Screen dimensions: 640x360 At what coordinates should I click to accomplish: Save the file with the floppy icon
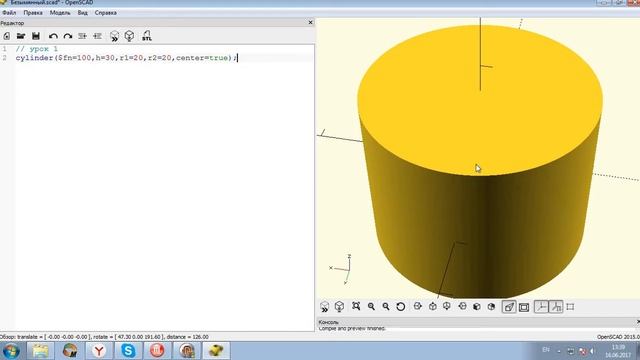pyautogui.click(x=36, y=36)
